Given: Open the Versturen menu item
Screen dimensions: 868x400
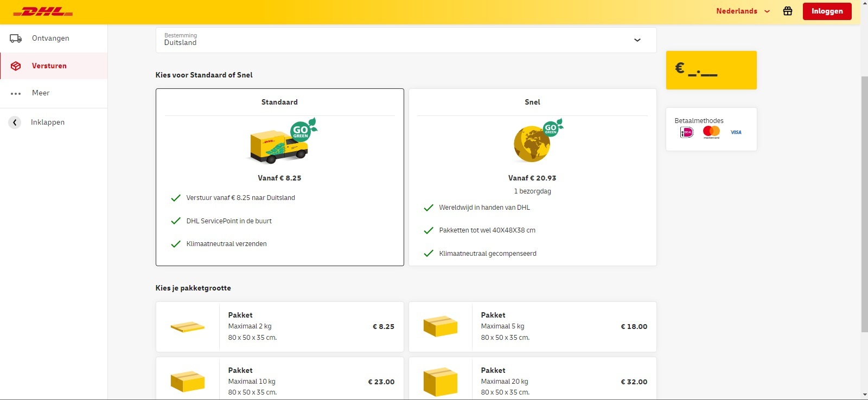Looking at the screenshot, I should (x=54, y=66).
